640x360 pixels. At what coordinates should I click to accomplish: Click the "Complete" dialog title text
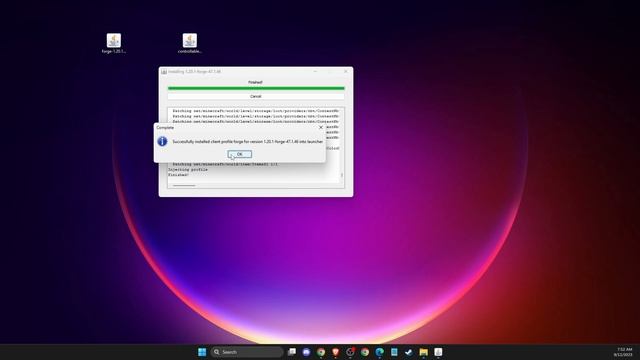click(x=165, y=128)
